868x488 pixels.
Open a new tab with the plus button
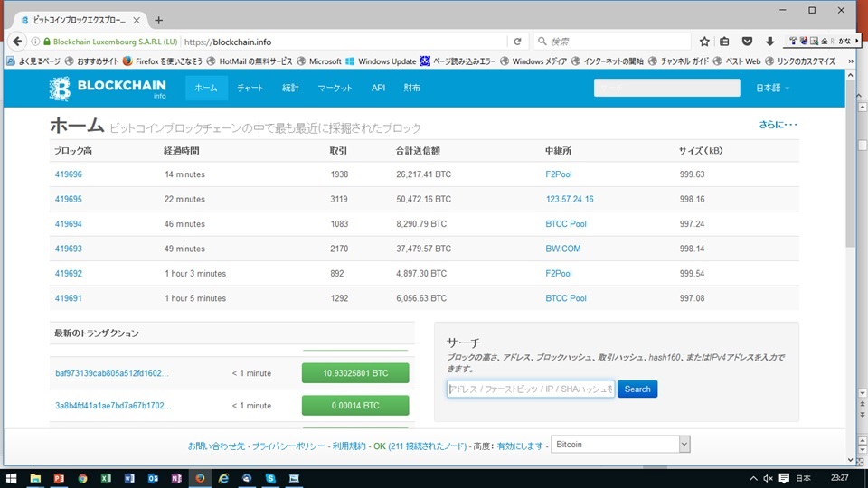(159, 20)
